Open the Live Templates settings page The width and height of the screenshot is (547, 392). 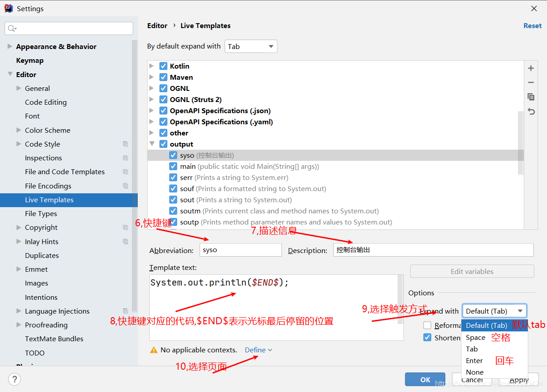click(x=69, y=200)
